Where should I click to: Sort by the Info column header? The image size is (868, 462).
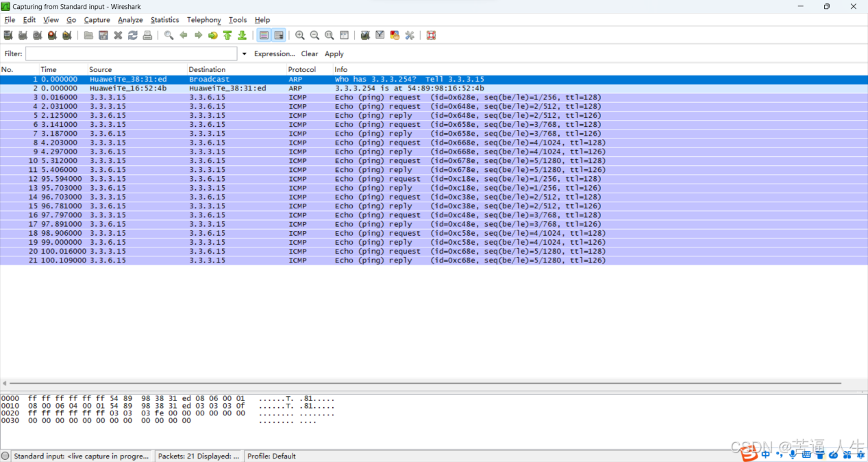tap(600, 69)
